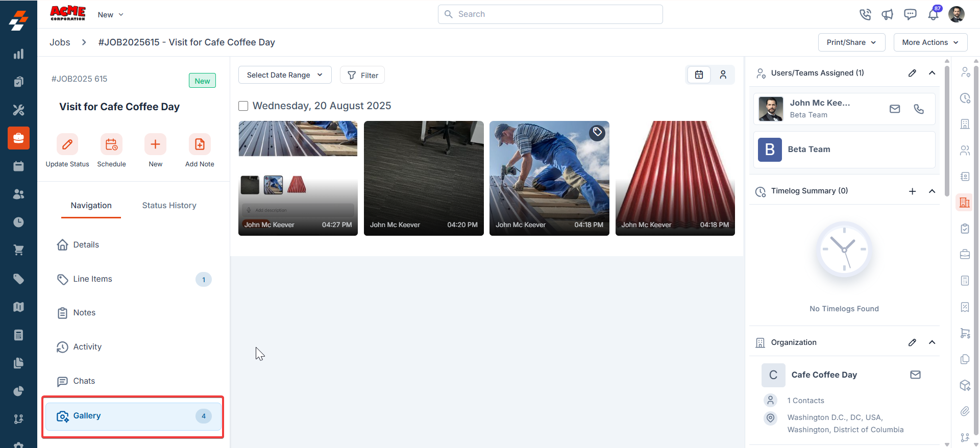Screen dimensions: 980x448
Task: Email John Mc Keever via envelope icon
Action: (x=895, y=109)
